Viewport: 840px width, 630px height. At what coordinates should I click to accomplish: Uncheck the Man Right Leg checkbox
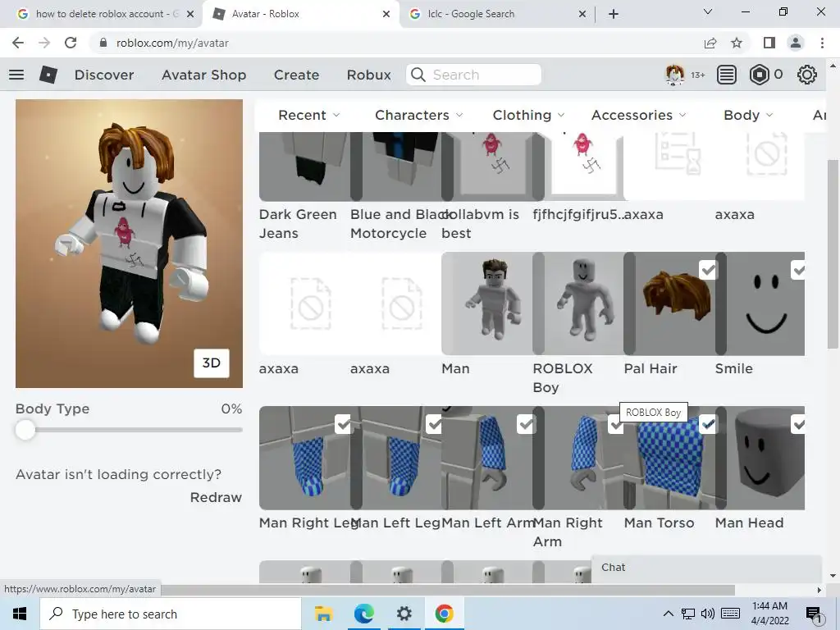[x=344, y=424]
